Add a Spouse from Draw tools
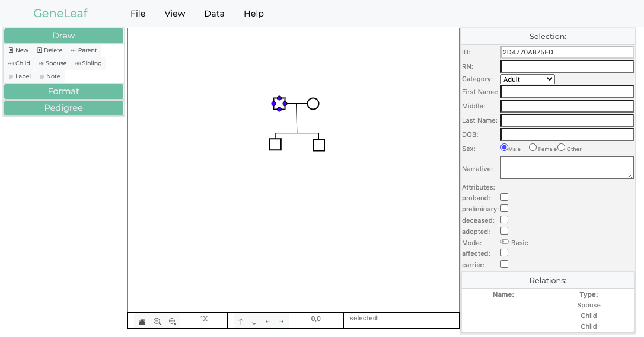Screen dimensions: 644x337 53,63
